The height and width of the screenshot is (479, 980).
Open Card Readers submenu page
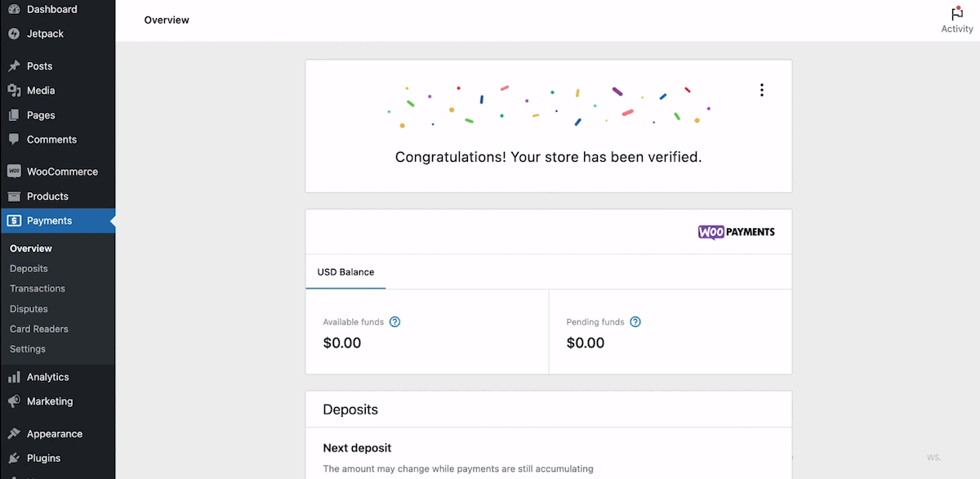(39, 329)
